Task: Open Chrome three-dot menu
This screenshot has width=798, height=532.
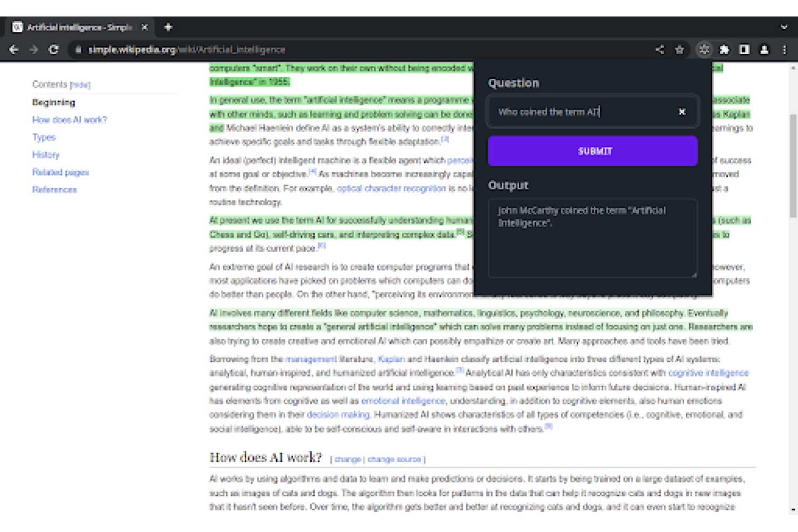Action: coord(784,49)
